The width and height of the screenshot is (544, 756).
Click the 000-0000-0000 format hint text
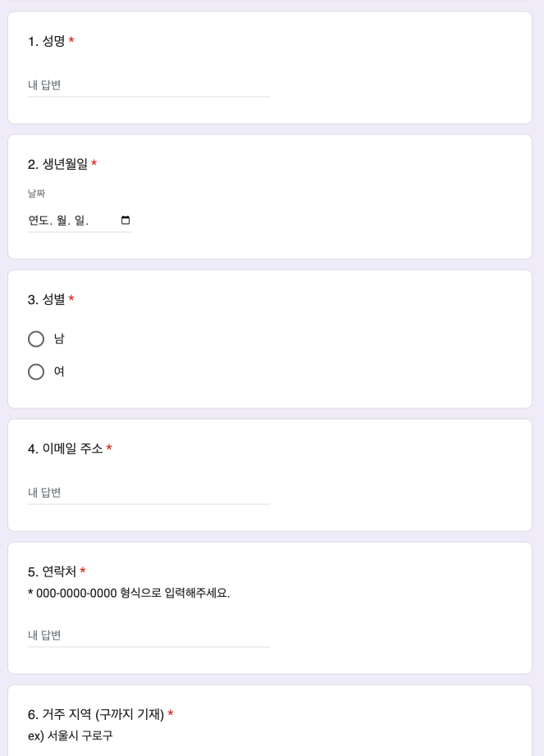click(129, 593)
